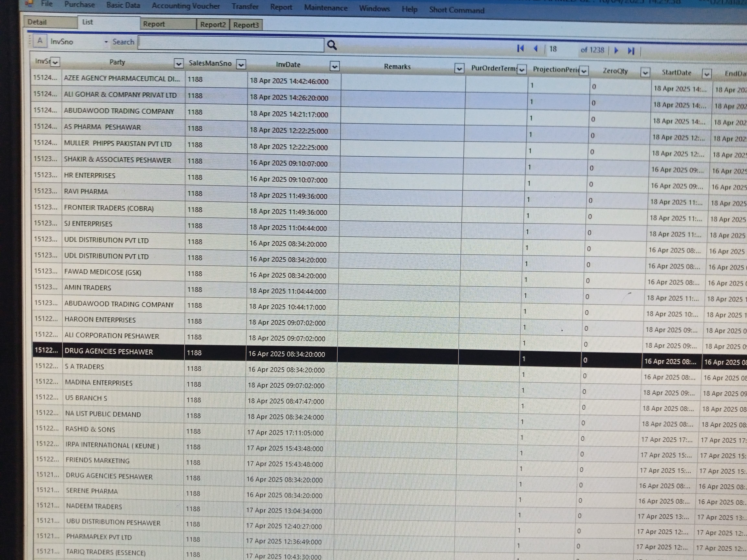Select the RAVI PHARMA row
Image resolution: width=747 pixels, height=560 pixels.
(x=86, y=192)
